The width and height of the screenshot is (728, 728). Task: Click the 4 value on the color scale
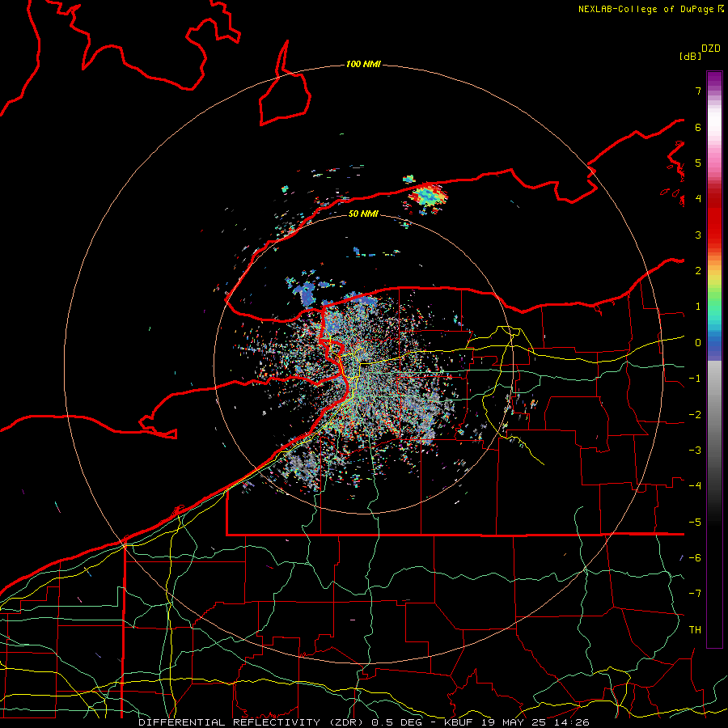698,199
